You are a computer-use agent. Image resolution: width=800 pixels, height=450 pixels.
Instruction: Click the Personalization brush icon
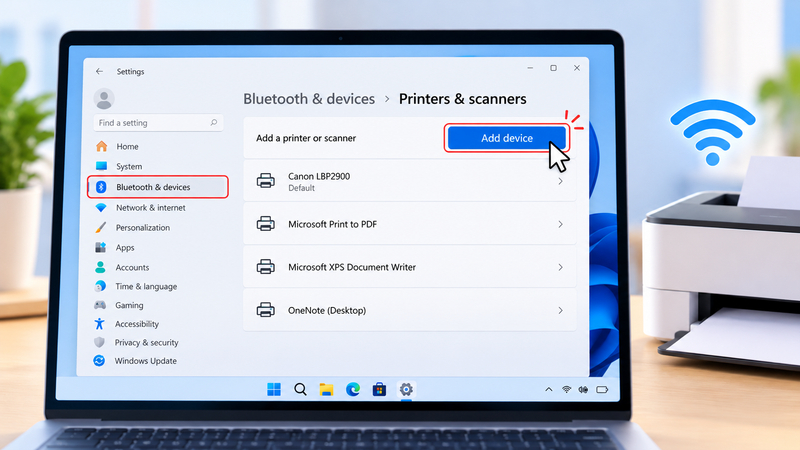(101, 228)
